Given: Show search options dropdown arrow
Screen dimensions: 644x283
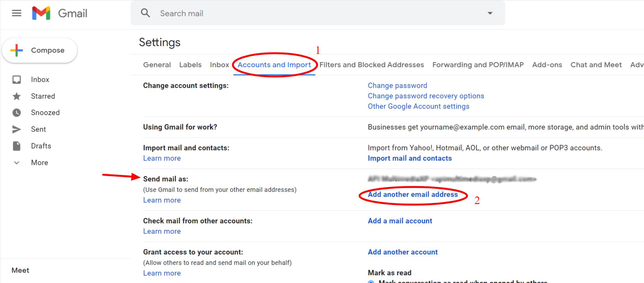Looking at the screenshot, I should (490, 13).
